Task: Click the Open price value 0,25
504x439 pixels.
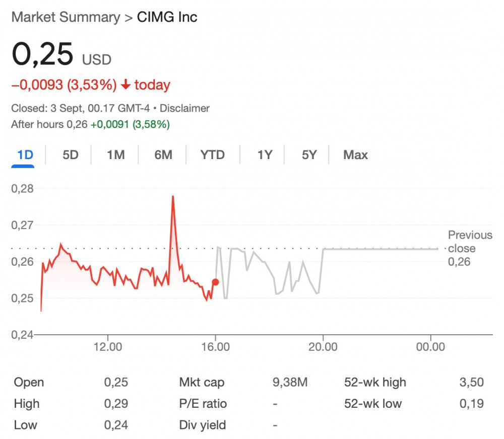Action: coord(116,382)
